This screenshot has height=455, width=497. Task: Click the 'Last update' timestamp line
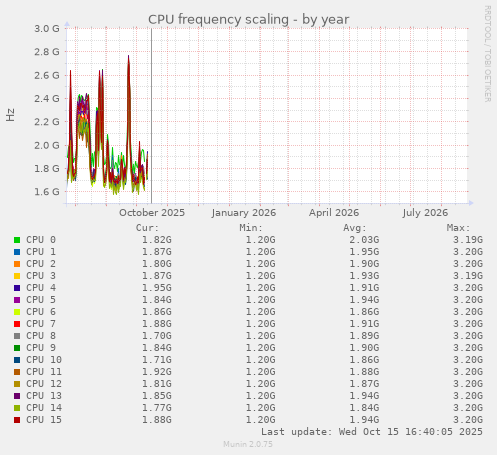[x=372, y=432]
